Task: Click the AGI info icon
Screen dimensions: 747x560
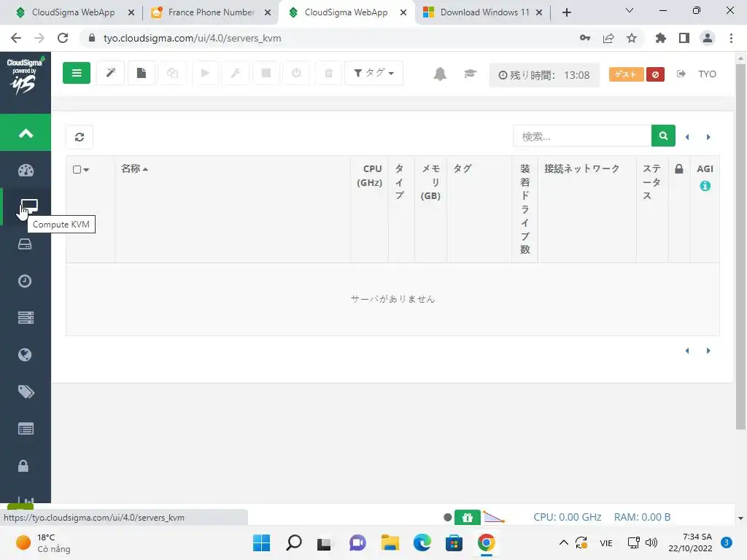Action: click(x=705, y=186)
